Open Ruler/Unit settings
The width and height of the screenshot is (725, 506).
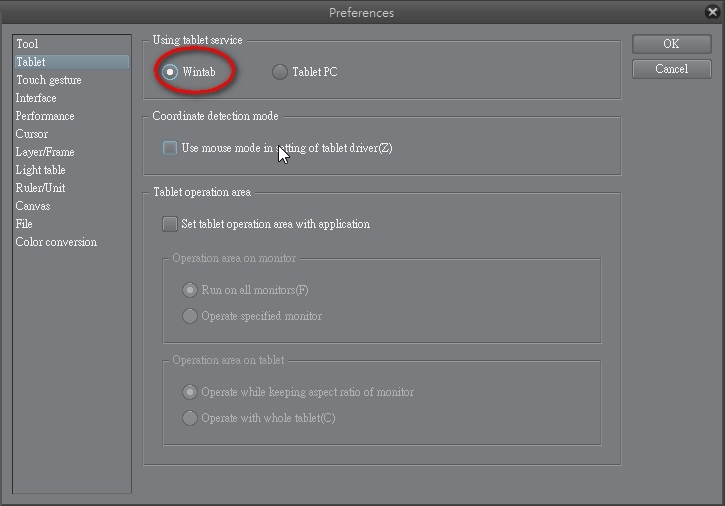tap(41, 188)
